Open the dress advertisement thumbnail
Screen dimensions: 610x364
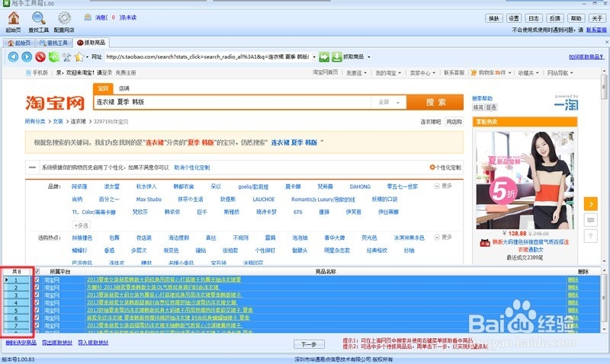[525, 180]
